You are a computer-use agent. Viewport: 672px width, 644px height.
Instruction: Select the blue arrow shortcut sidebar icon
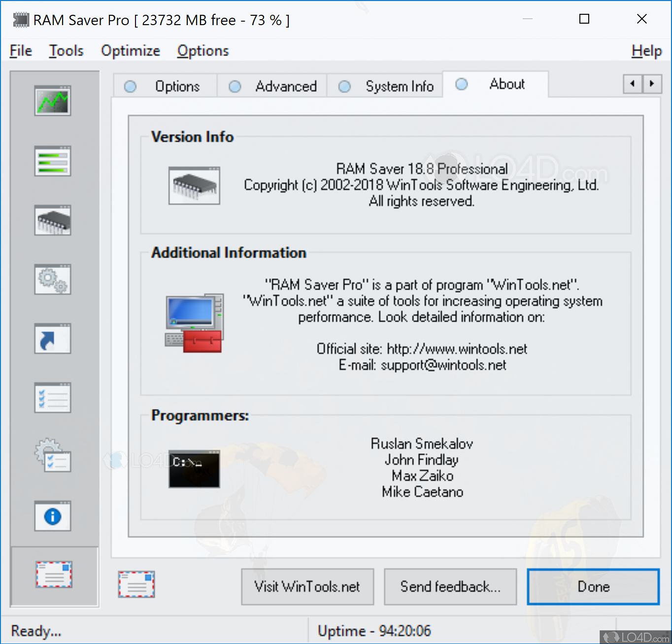(x=53, y=339)
